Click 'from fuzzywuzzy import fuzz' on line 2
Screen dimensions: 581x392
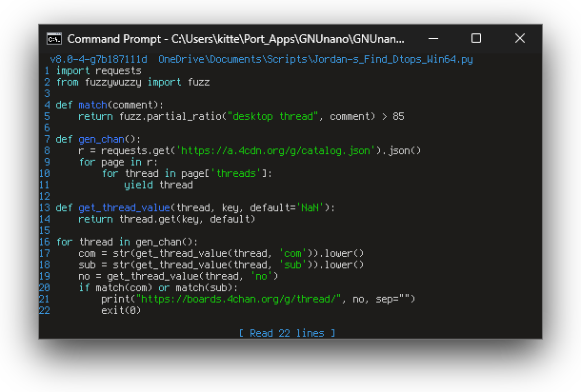[x=132, y=82]
